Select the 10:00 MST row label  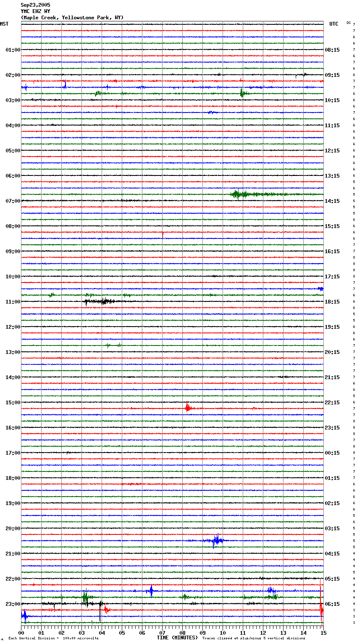pyautogui.click(x=13, y=277)
